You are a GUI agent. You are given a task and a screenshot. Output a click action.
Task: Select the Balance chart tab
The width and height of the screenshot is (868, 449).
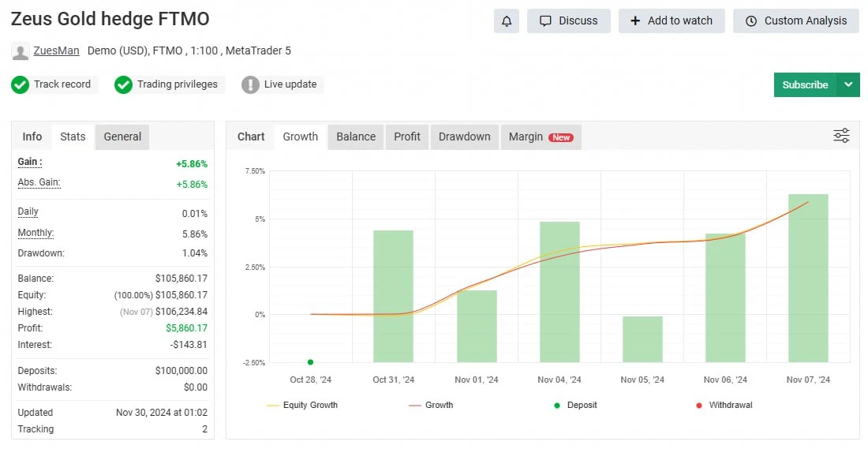356,137
